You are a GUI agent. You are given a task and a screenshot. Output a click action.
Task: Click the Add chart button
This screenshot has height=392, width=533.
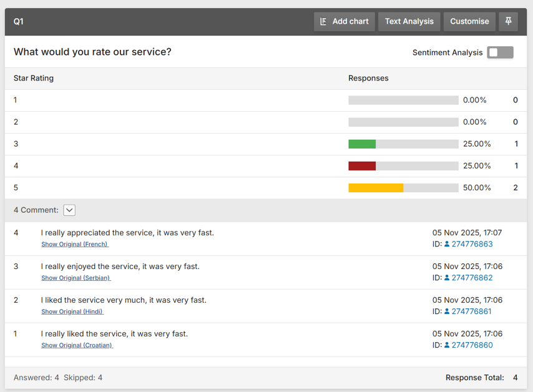344,21
